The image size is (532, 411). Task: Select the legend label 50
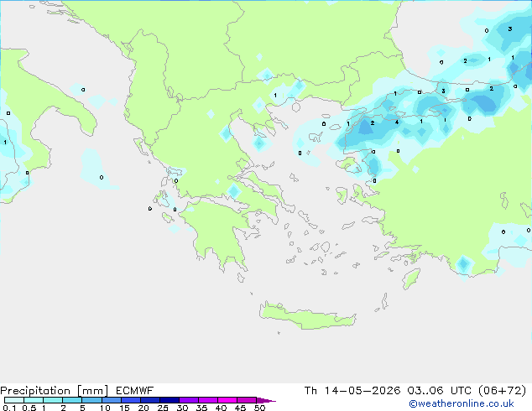pyautogui.click(x=259, y=408)
